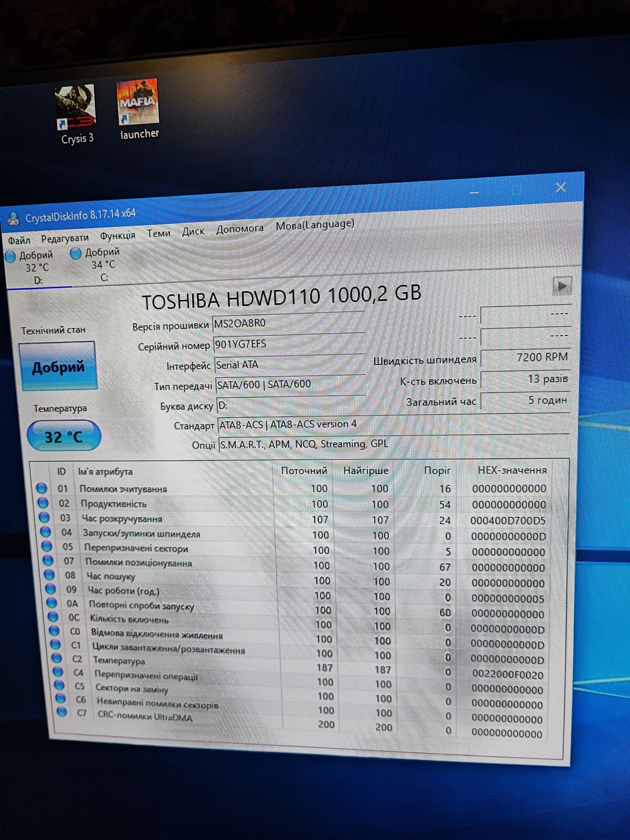Viewport: 630px width, 840px height.
Task: Click status circle of attribute 03 Час розкручування
Action: click(x=44, y=517)
